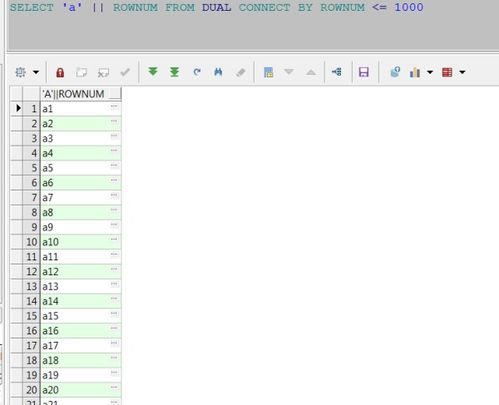Click the Fetch last page green arrow
The height and width of the screenshot is (405, 499).
(x=174, y=72)
